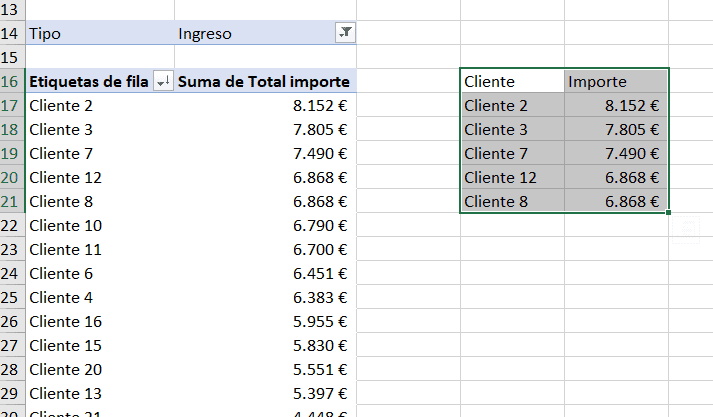The height and width of the screenshot is (417, 713).
Task: Select Cliente 3 in the pivot table
Action: tap(100, 130)
